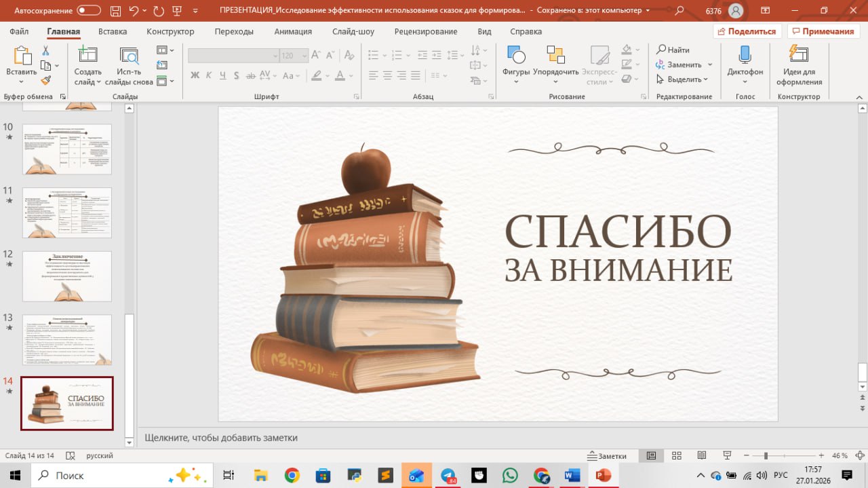
Task: Open the font size dropdown
Action: click(x=304, y=56)
